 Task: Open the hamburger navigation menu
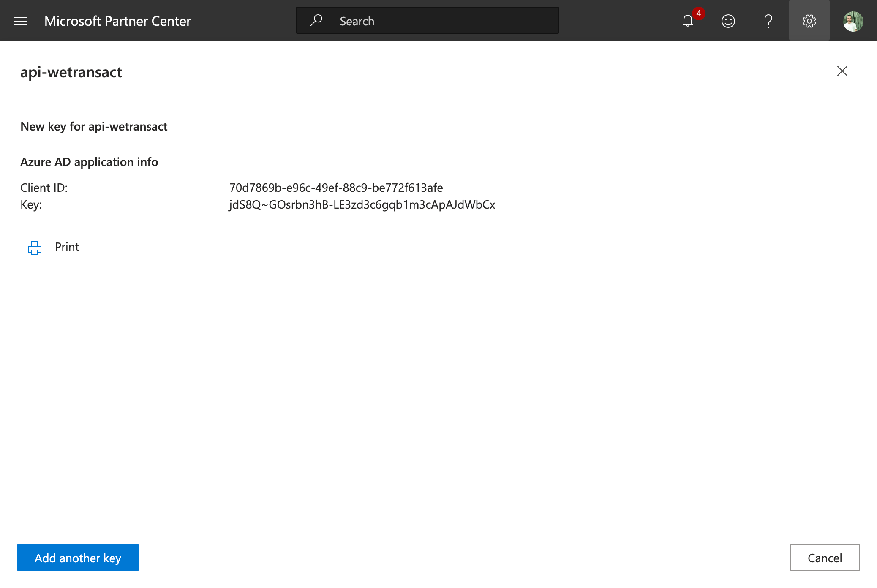pos(20,21)
